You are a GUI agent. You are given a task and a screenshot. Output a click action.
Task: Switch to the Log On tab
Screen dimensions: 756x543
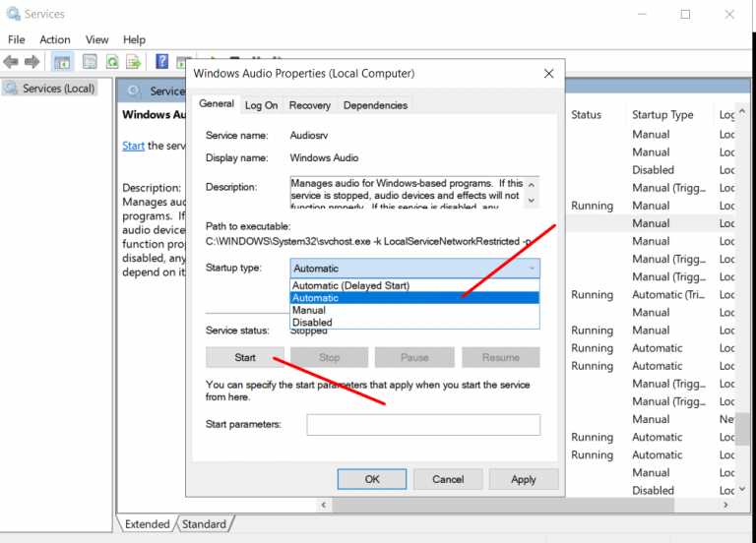click(x=261, y=105)
